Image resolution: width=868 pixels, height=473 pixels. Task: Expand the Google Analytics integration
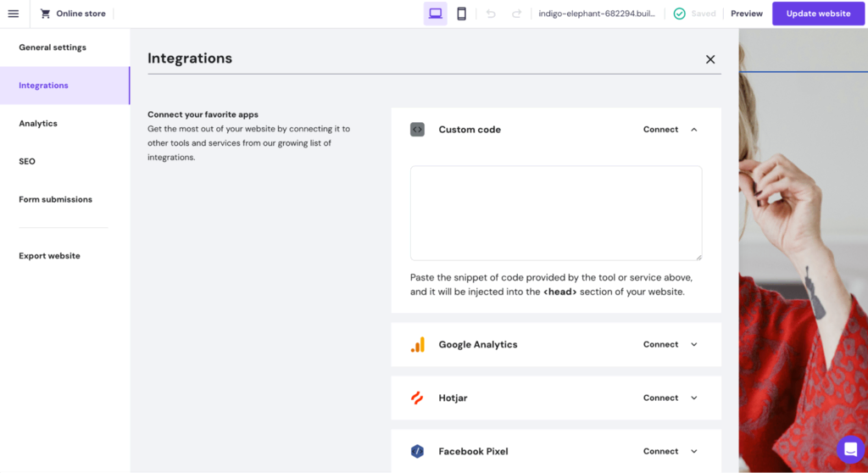[x=694, y=344]
